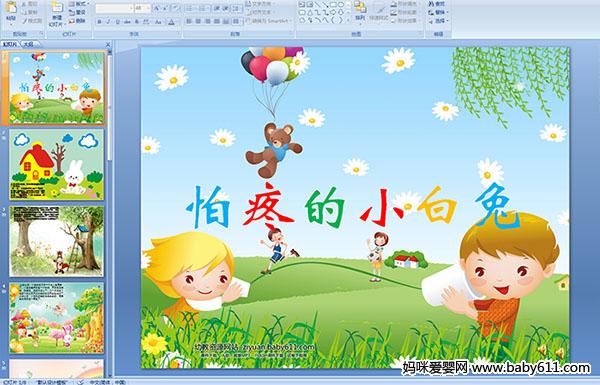Click the Find binoculars icon

pyautogui.click(x=431, y=4)
